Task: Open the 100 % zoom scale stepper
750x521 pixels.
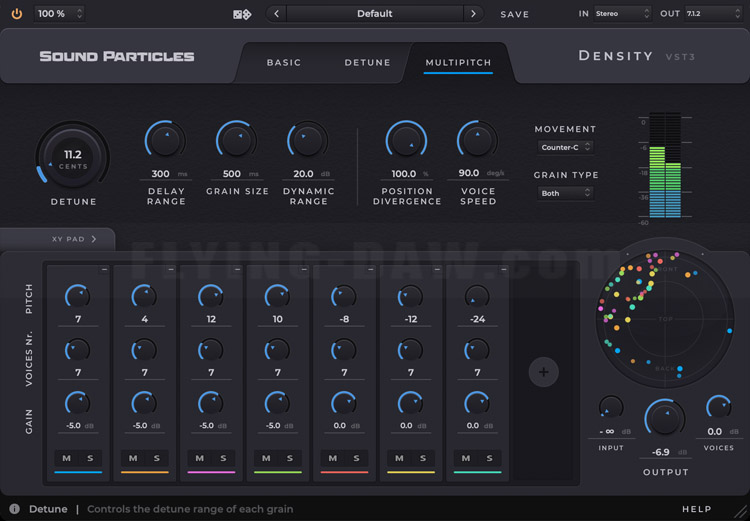Action: click(59, 14)
